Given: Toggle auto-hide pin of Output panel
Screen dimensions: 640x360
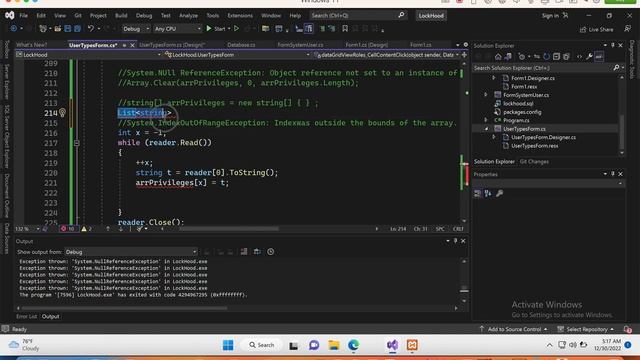Looking at the screenshot, I should [456, 241].
